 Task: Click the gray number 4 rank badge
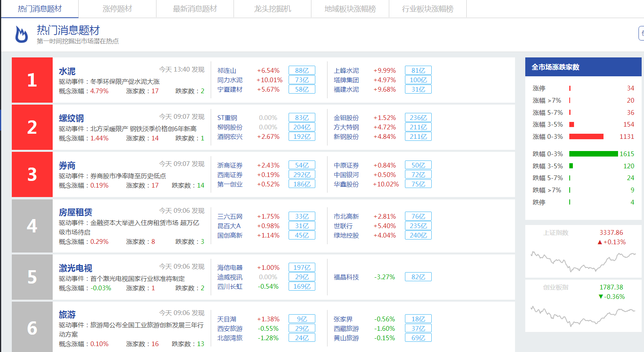[32, 226]
